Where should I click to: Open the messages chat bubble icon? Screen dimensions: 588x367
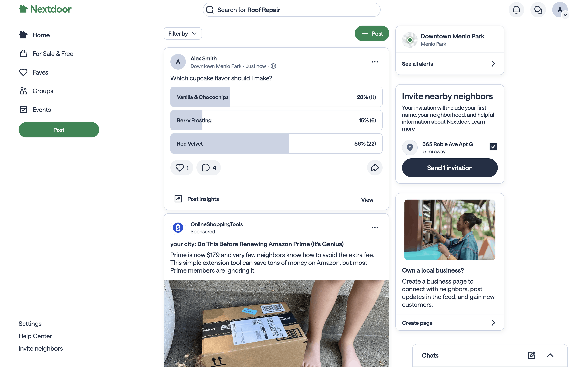tap(538, 10)
